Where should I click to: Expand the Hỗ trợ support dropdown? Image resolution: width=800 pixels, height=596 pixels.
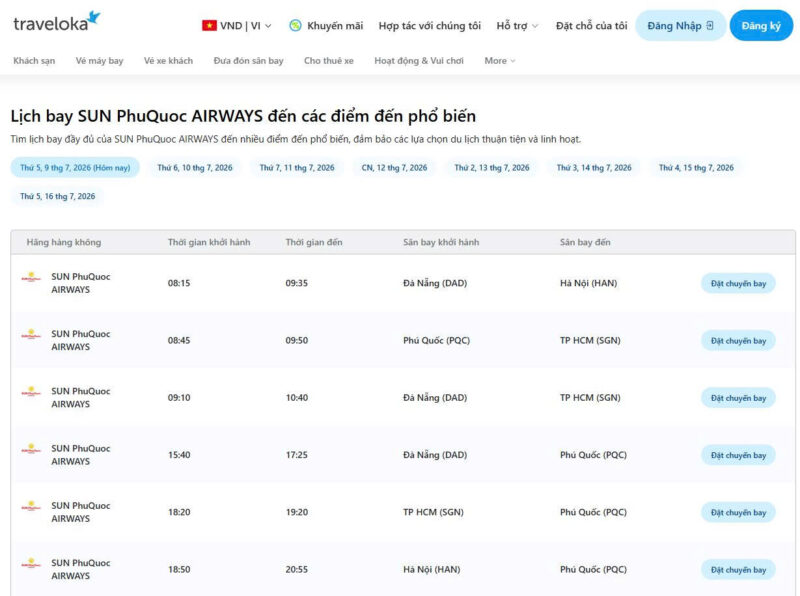point(517,26)
